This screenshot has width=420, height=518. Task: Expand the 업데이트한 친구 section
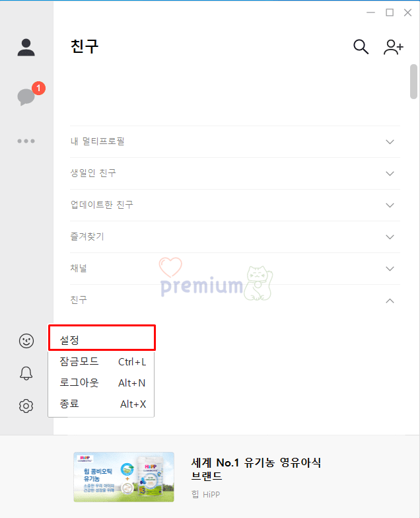click(x=235, y=205)
